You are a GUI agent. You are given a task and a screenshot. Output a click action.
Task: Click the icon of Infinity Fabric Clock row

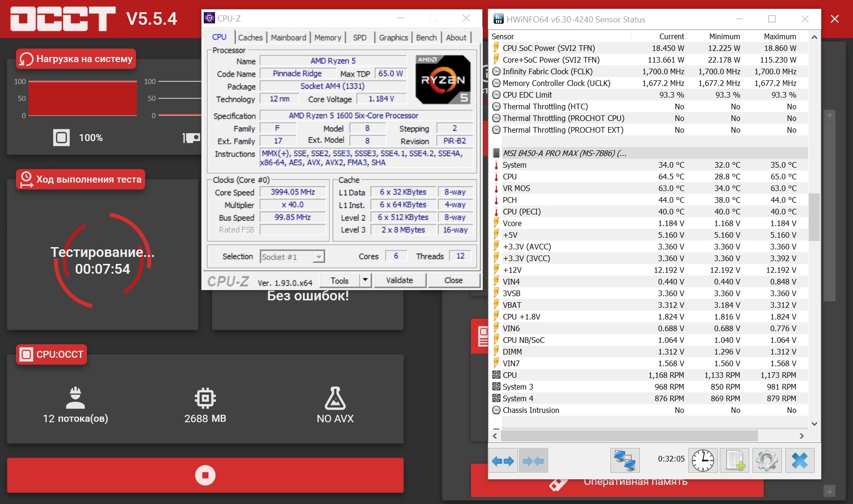tap(496, 71)
